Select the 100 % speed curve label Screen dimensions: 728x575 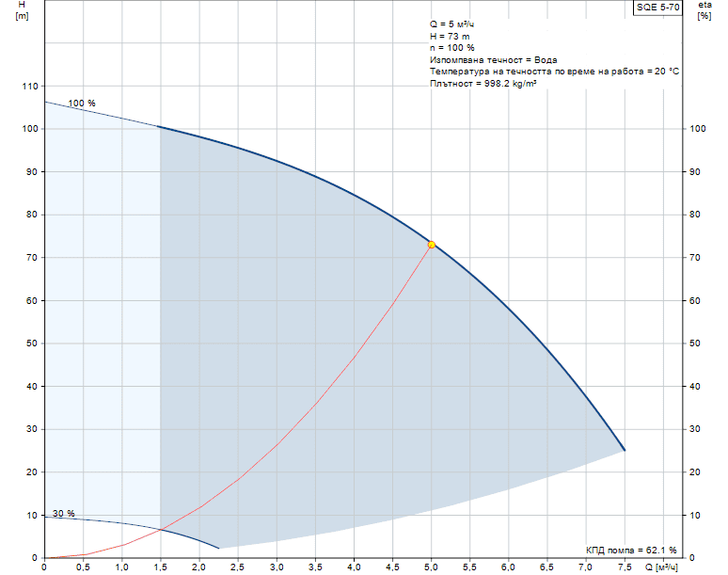click(x=82, y=104)
